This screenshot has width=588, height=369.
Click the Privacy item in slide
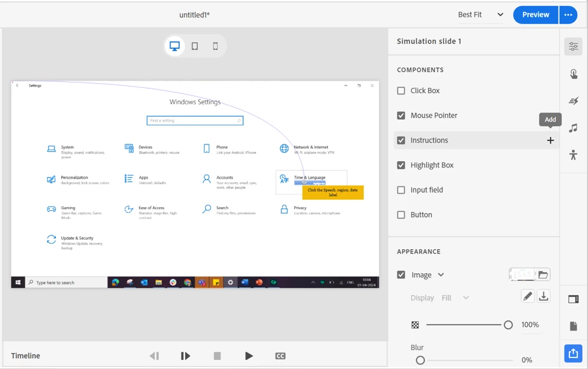310,210
